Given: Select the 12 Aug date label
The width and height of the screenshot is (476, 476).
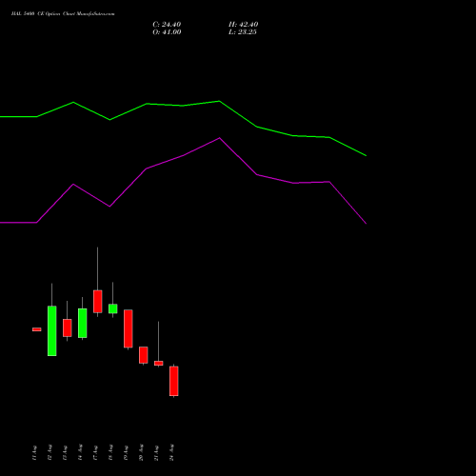Looking at the screenshot, I should pyautogui.click(x=50, y=453).
